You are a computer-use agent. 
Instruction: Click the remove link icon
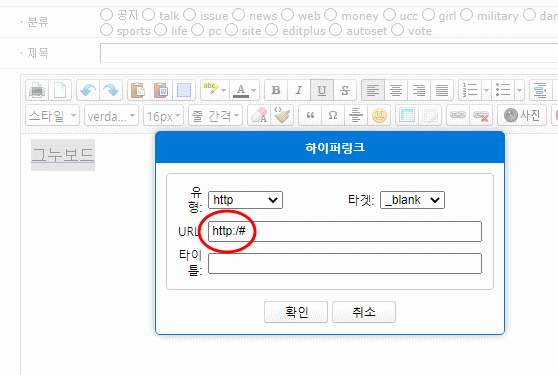(481, 115)
